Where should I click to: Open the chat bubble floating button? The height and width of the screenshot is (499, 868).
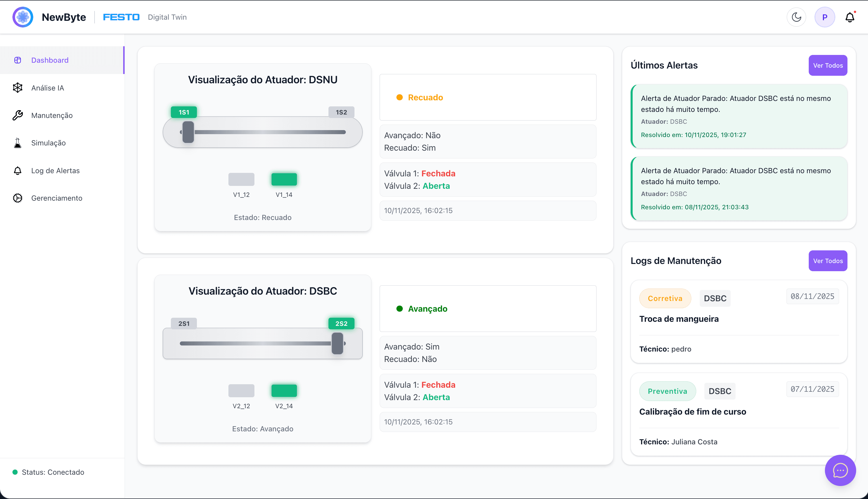(x=840, y=470)
